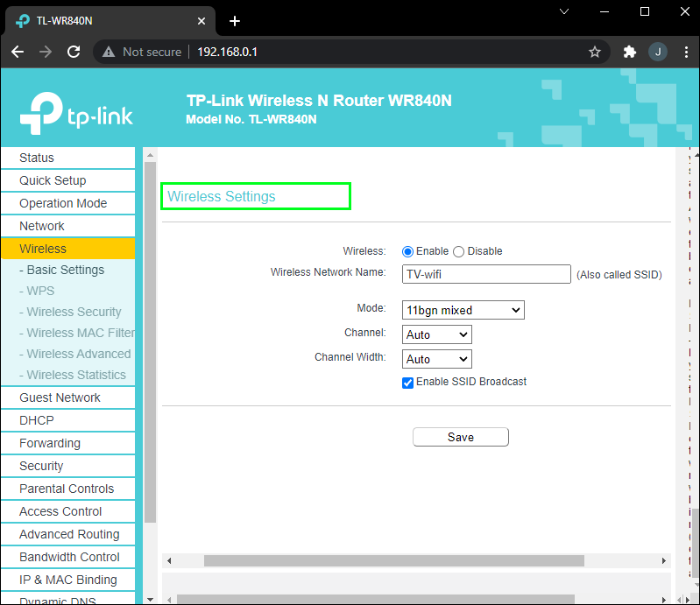Bookmark this page with the star icon
The height and width of the screenshot is (605, 700).
[595, 52]
